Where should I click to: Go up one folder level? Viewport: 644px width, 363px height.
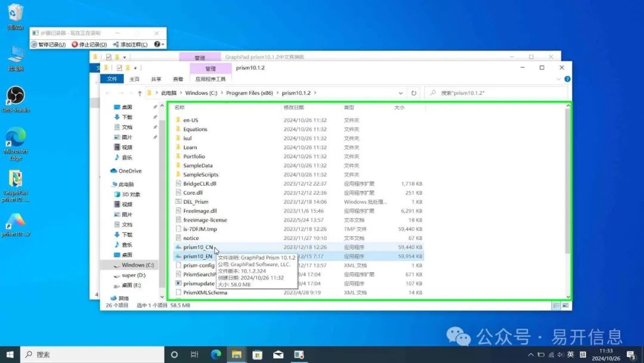coord(140,93)
